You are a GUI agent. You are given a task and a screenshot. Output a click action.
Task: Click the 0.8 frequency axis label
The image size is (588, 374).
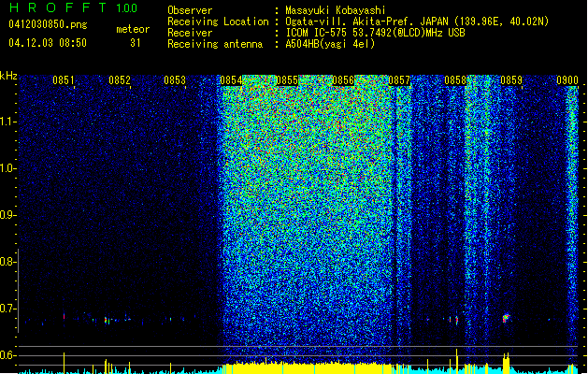point(7,262)
